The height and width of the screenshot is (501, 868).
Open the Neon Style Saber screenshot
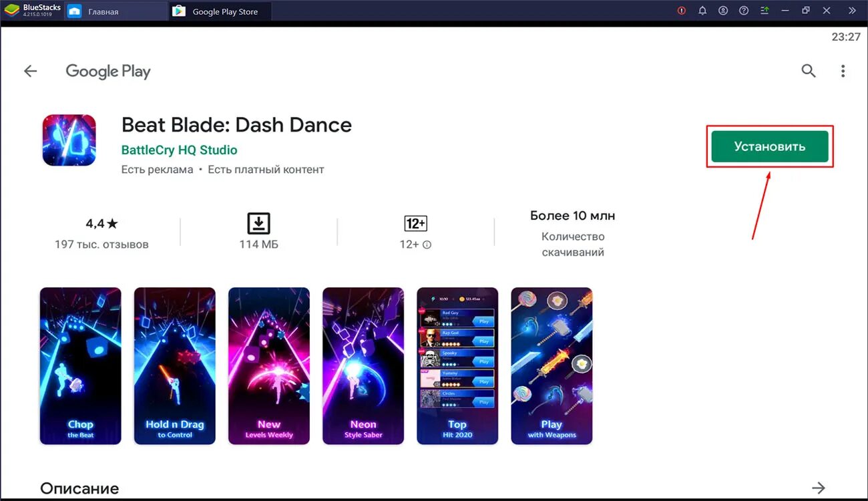click(x=363, y=366)
